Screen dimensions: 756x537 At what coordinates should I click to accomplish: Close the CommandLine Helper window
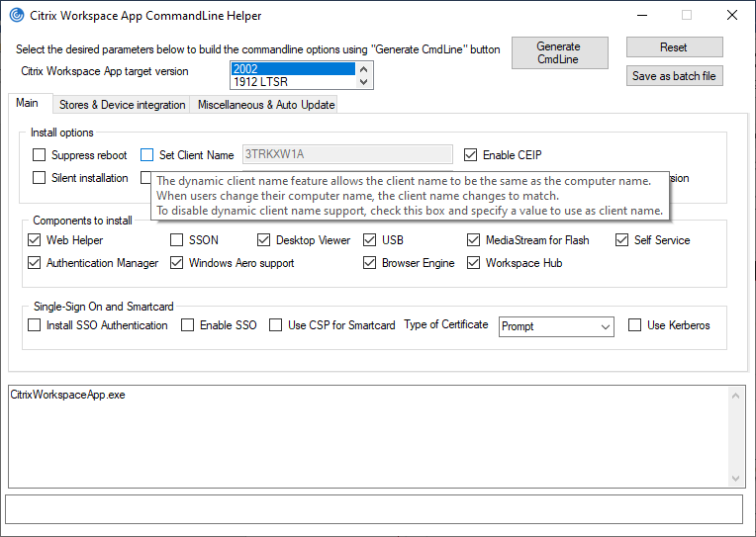(732, 16)
